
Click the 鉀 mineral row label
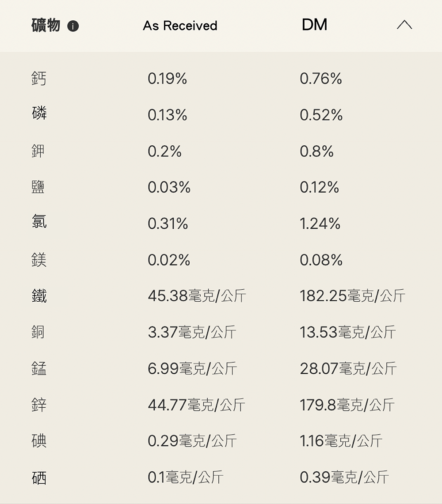(x=39, y=151)
